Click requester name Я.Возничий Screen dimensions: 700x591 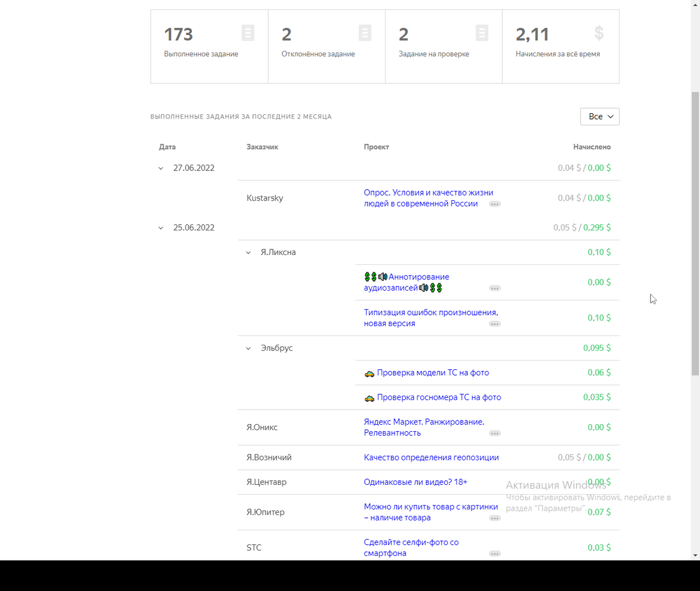click(269, 457)
